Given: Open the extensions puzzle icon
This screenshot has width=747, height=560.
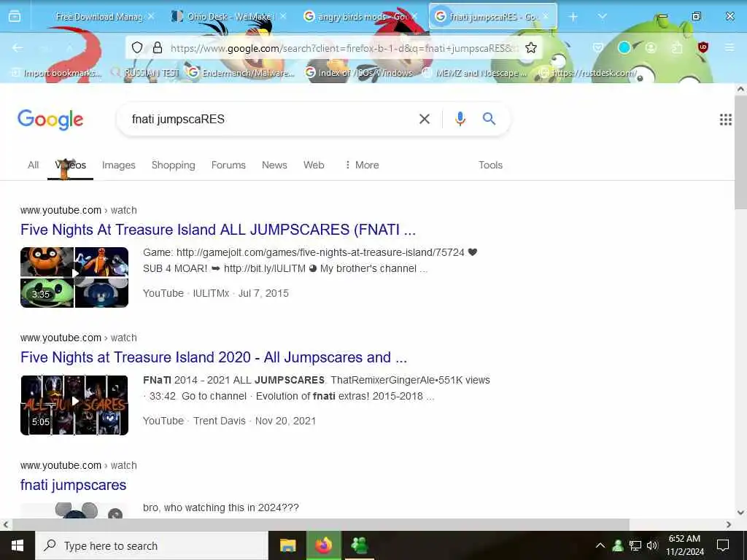Looking at the screenshot, I should click(x=677, y=47).
